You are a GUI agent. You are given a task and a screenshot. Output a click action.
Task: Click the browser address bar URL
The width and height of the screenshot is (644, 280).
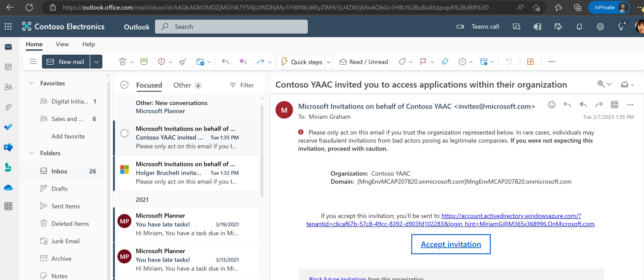[276, 7]
